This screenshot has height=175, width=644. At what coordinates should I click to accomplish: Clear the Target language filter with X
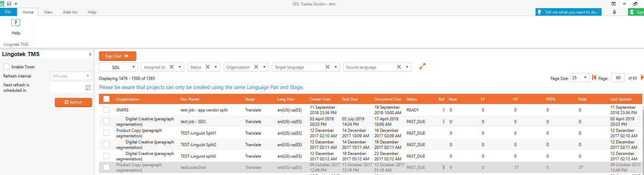(327, 67)
